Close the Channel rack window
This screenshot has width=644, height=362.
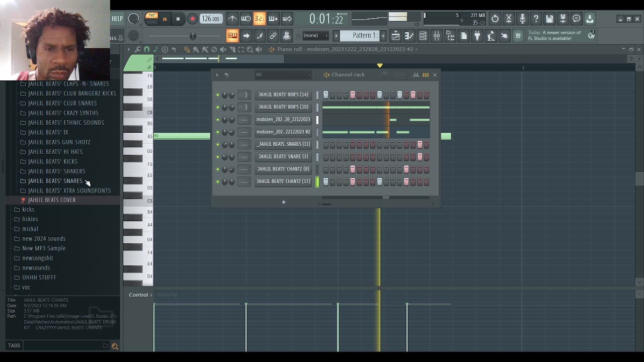[x=435, y=75]
